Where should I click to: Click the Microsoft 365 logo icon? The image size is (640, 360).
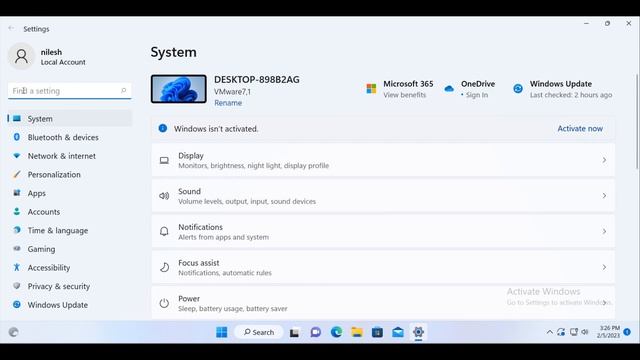[x=371, y=89]
